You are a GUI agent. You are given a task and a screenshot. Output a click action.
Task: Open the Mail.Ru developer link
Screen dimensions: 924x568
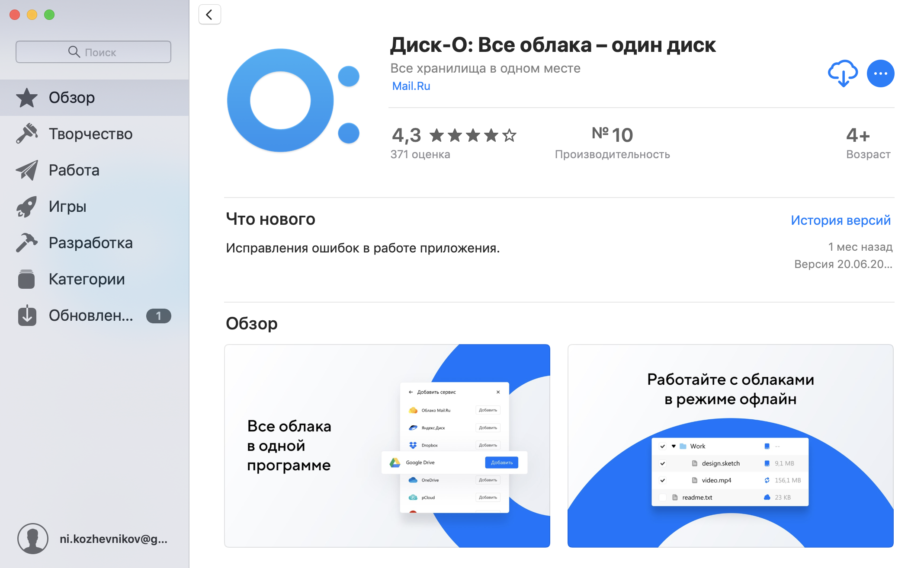click(x=411, y=86)
